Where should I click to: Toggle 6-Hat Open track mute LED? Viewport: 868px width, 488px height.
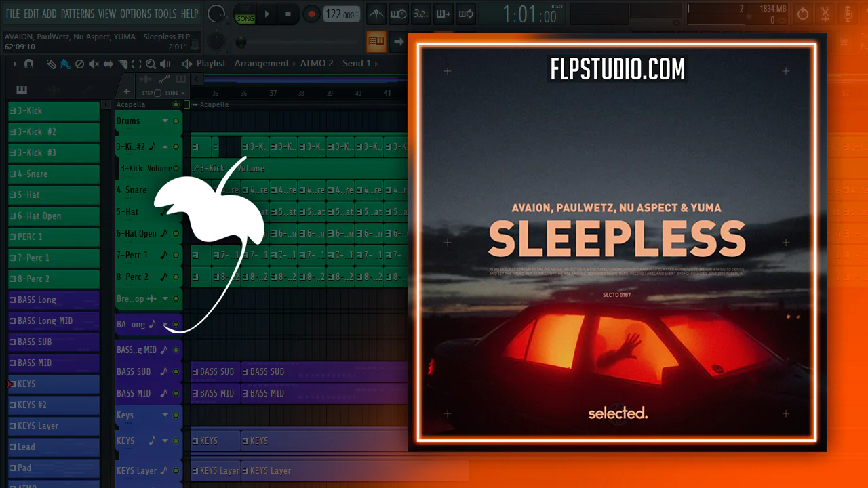176,233
